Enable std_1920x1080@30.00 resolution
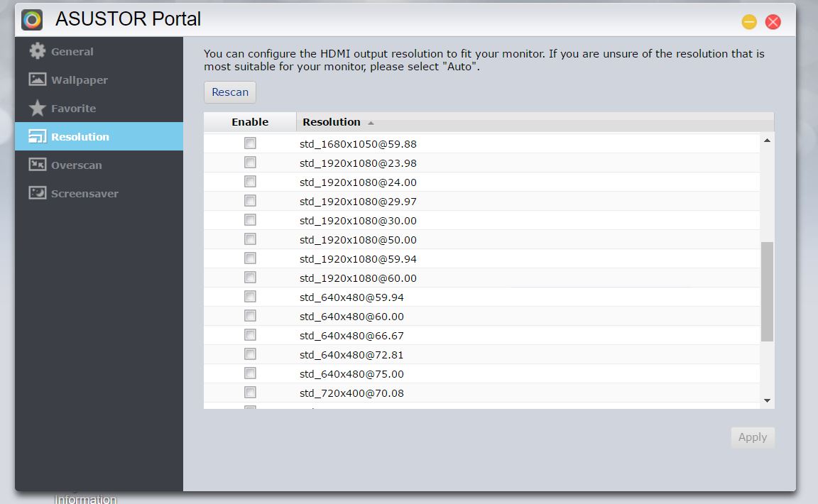The width and height of the screenshot is (818, 504). coord(251,219)
